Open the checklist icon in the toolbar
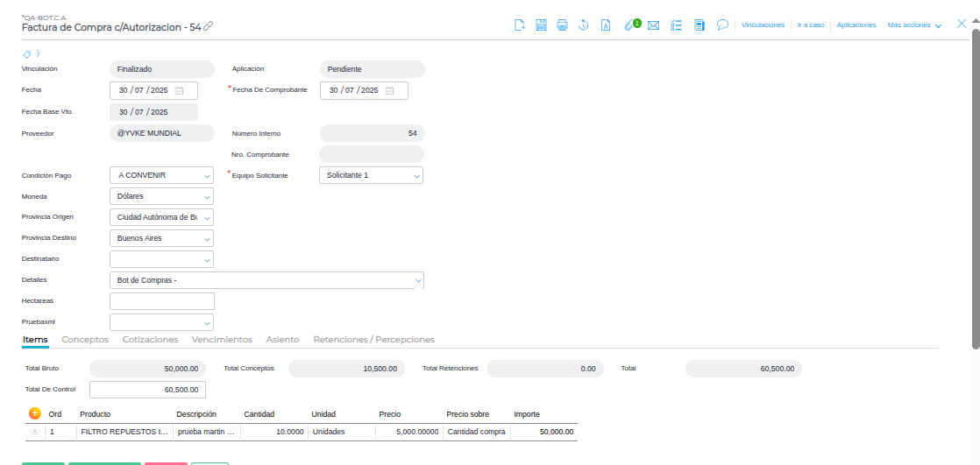The image size is (980, 465). pos(676,25)
